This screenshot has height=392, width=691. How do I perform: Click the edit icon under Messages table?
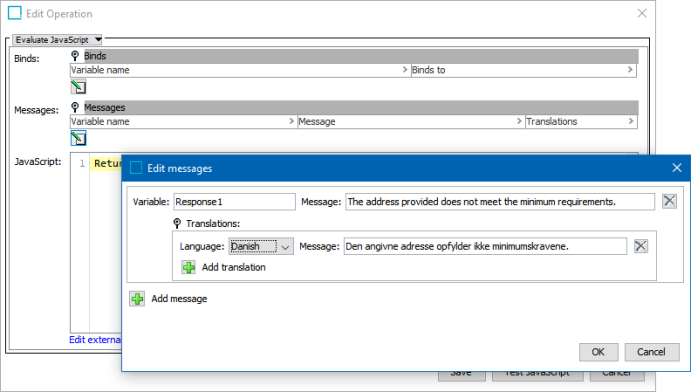tap(78, 138)
